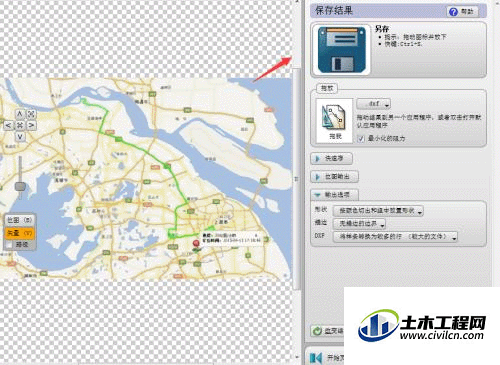Switch preview to bitmap (B) view
This screenshot has height=365, width=500.
pos(20,220)
